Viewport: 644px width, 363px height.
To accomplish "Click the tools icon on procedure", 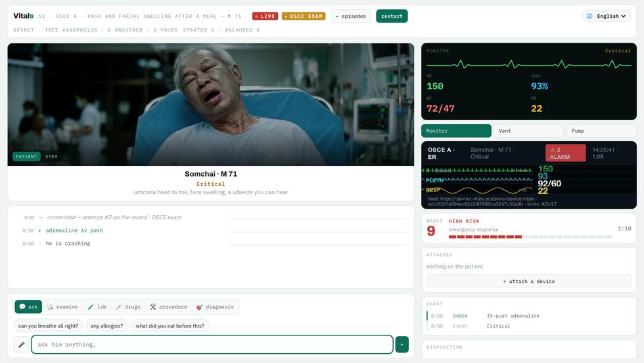I will point(152,307).
